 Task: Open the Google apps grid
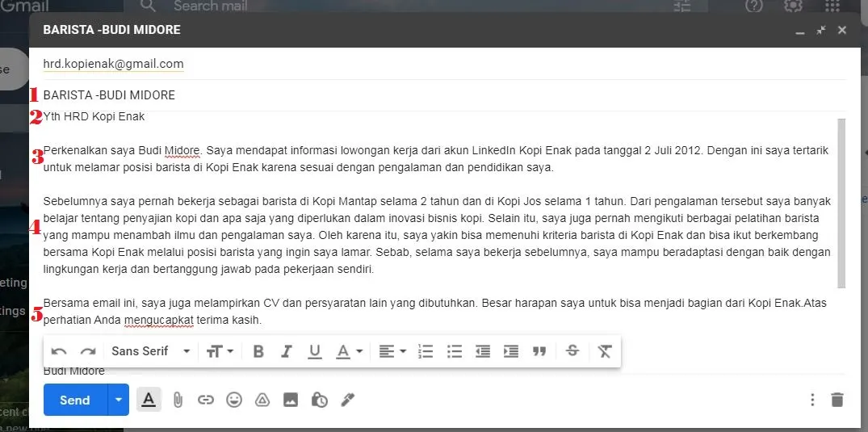832,6
